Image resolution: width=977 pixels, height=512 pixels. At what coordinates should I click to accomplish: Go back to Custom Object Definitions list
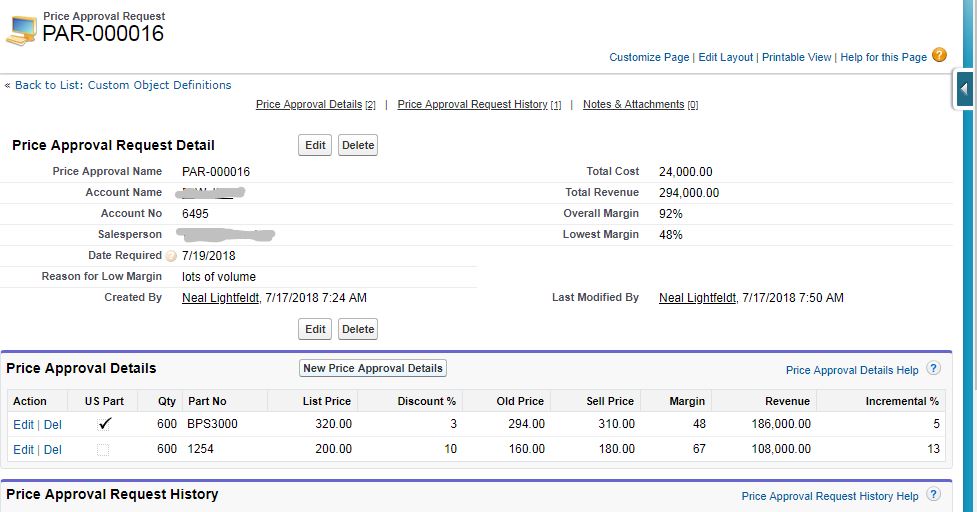tap(123, 85)
